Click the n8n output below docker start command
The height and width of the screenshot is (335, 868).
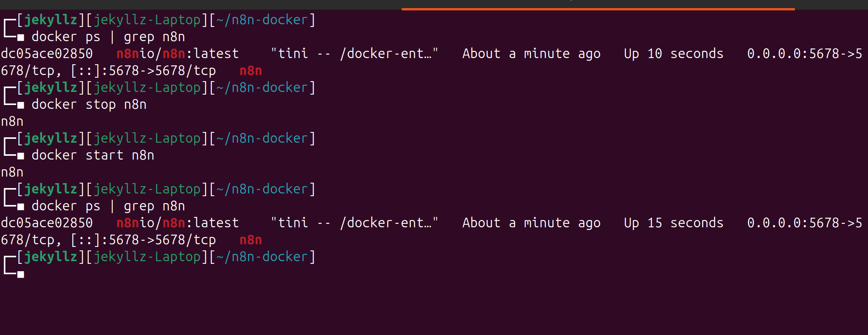[x=12, y=172]
